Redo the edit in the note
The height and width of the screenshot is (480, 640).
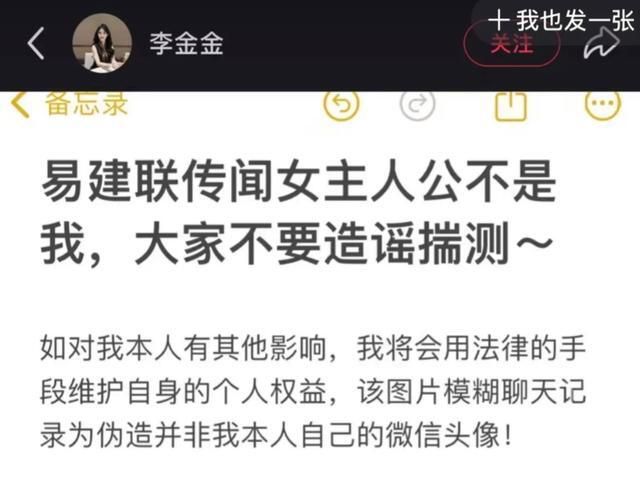coord(417,105)
